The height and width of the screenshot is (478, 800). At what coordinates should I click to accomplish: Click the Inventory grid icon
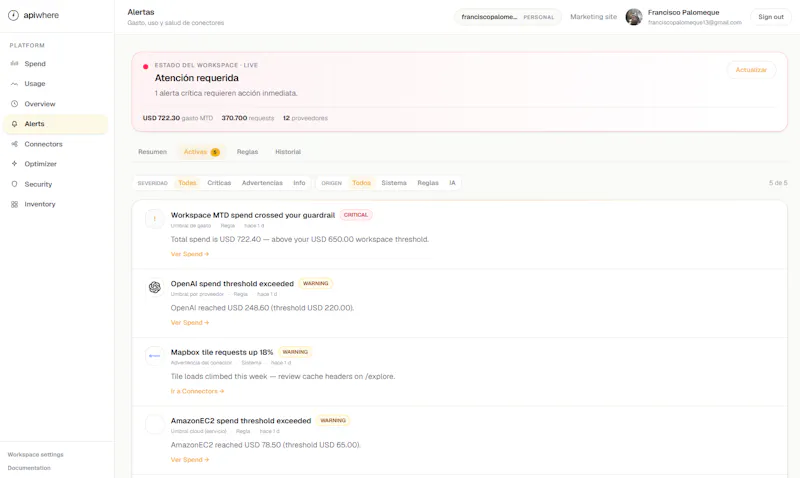(x=14, y=204)
